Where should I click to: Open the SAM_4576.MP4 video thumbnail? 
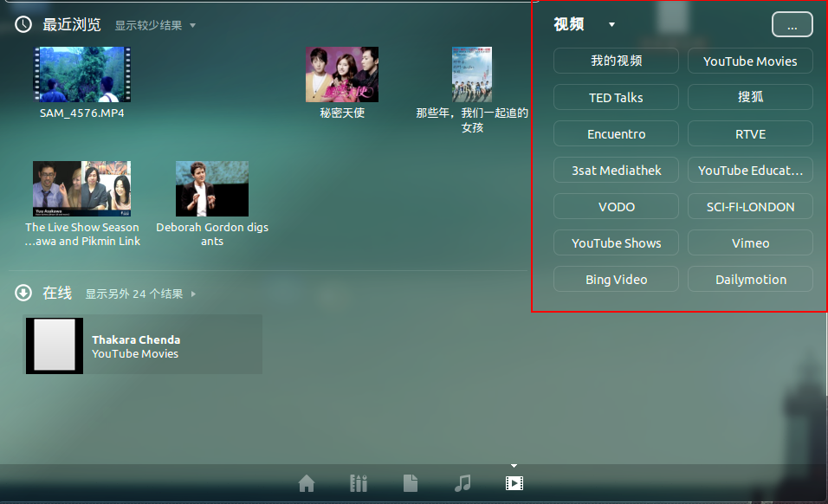[82, 74]
